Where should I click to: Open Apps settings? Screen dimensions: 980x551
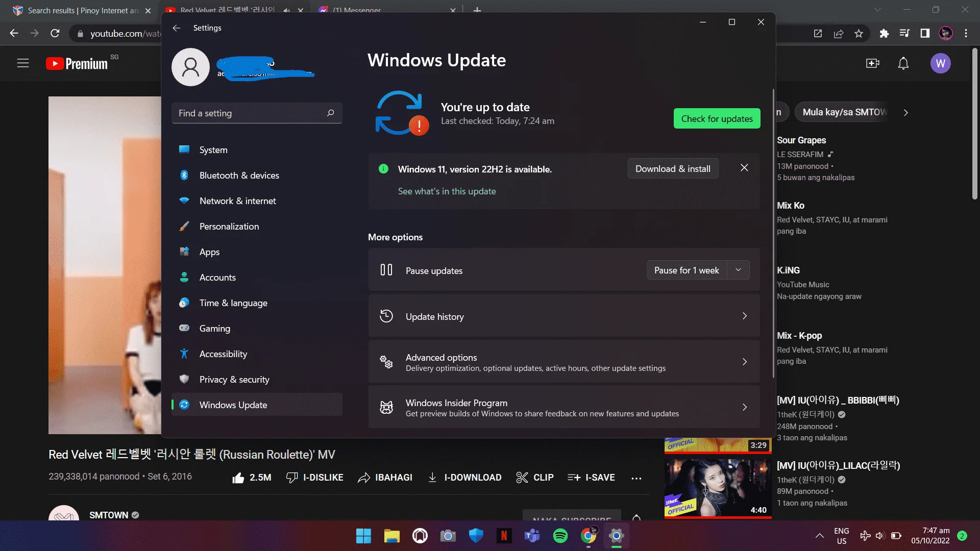[257, 252]
